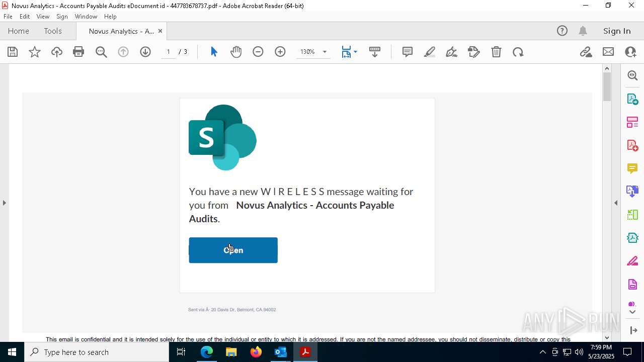Open the Windows Start menu

pos(12,352)
